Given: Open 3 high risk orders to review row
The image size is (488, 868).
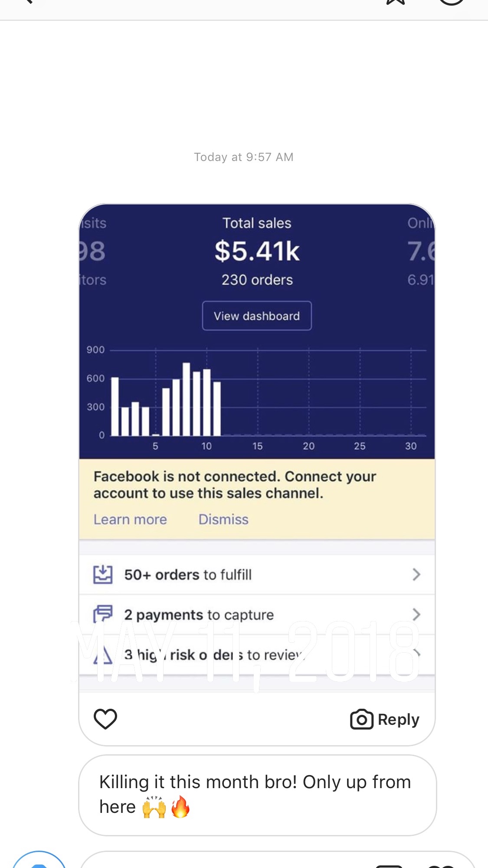Looking at the screenshot, I should tap(257, 654).
